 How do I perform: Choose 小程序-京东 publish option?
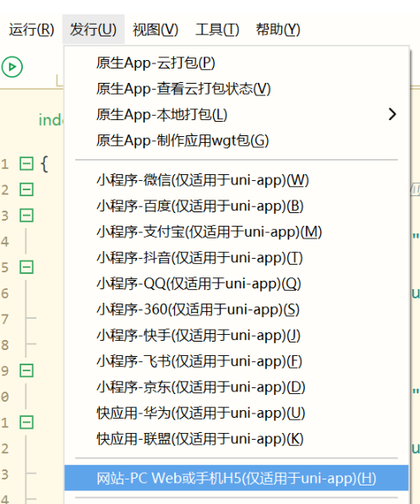(x=237, y=387)
